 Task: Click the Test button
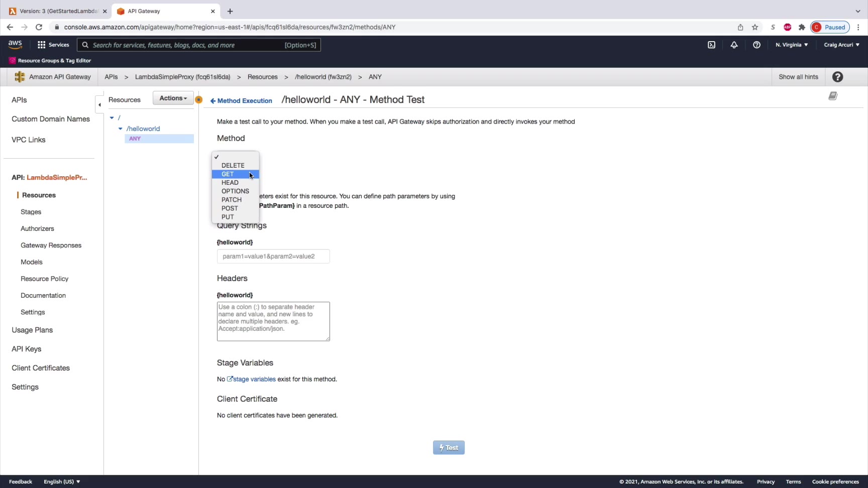tap(449, 448)
